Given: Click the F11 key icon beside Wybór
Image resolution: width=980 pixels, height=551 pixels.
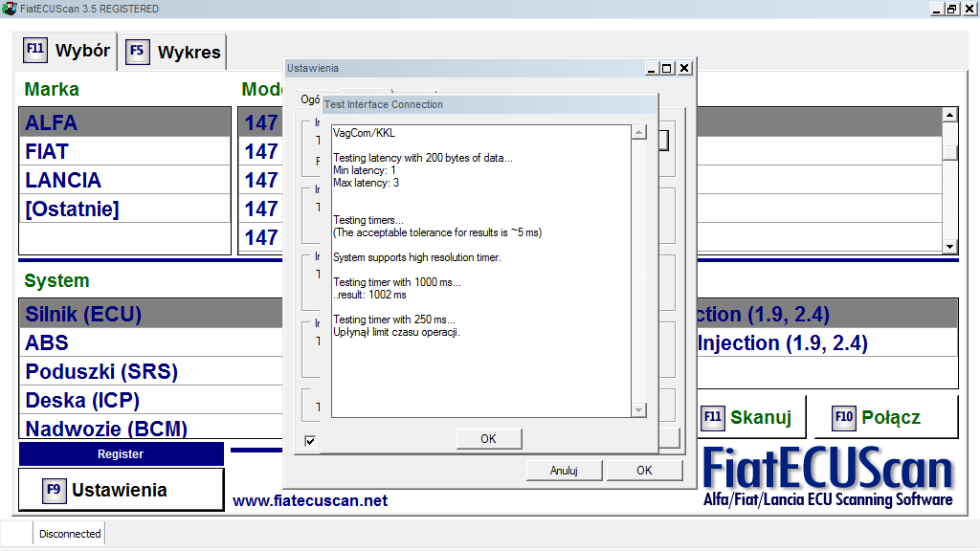Looking at the screenshot, I should tap(35, 50).
